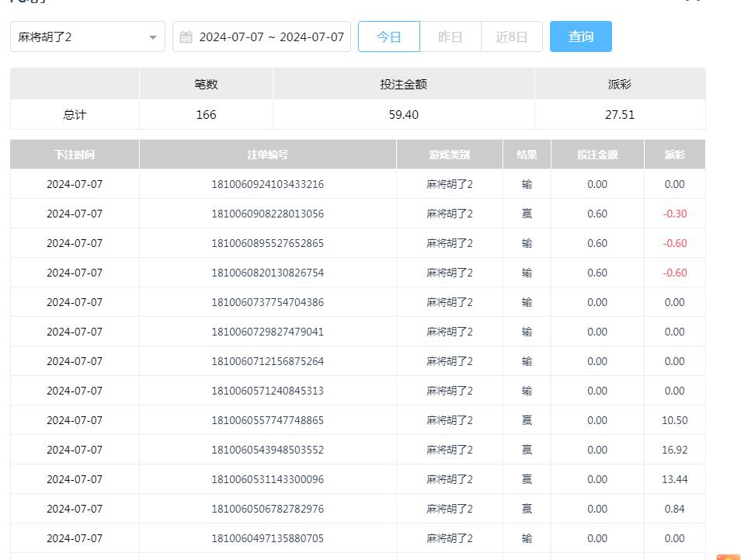
Task: Click bet number 1810060924103433216
Action: point(266,184)
